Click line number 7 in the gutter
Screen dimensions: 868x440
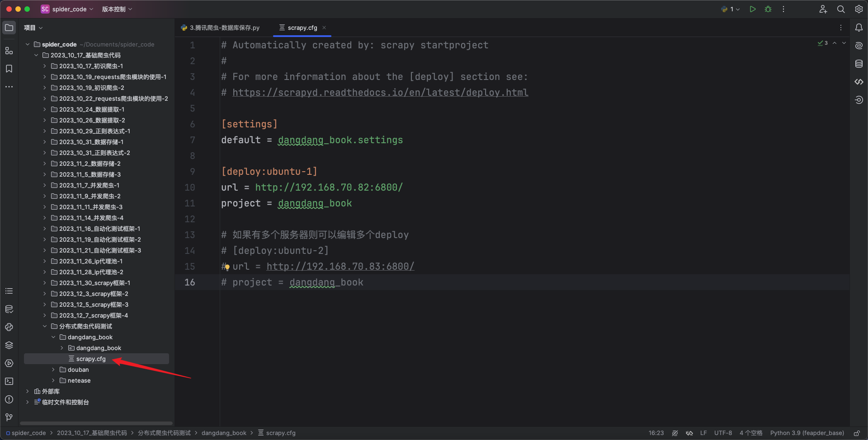pos(193,140)
